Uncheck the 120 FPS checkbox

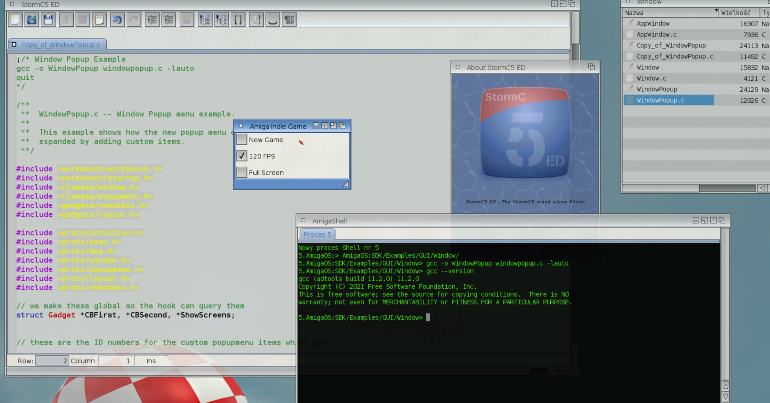click(x=241, y=156)
